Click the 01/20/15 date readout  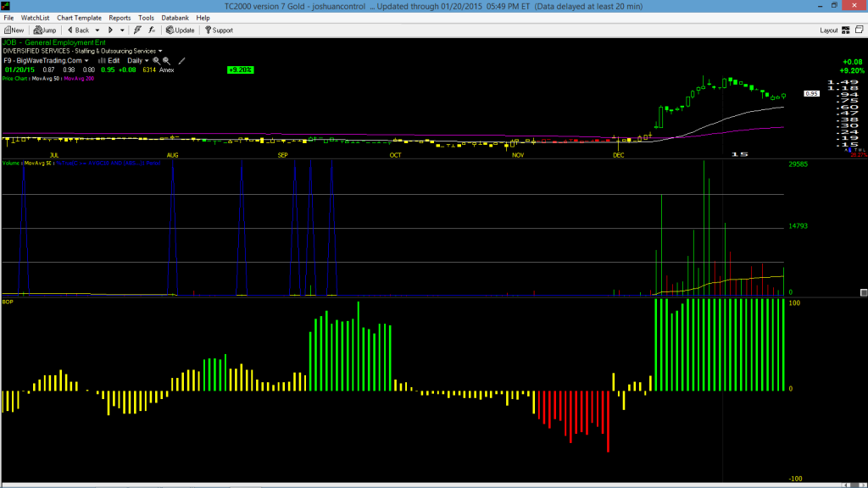pyautogui.click(x=20, y=69)
